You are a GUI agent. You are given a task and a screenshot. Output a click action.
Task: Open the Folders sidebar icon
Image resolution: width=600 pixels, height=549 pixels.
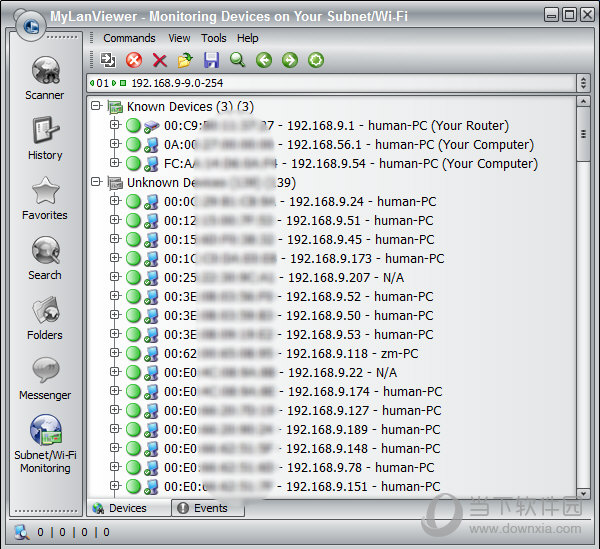click(46, 310)
